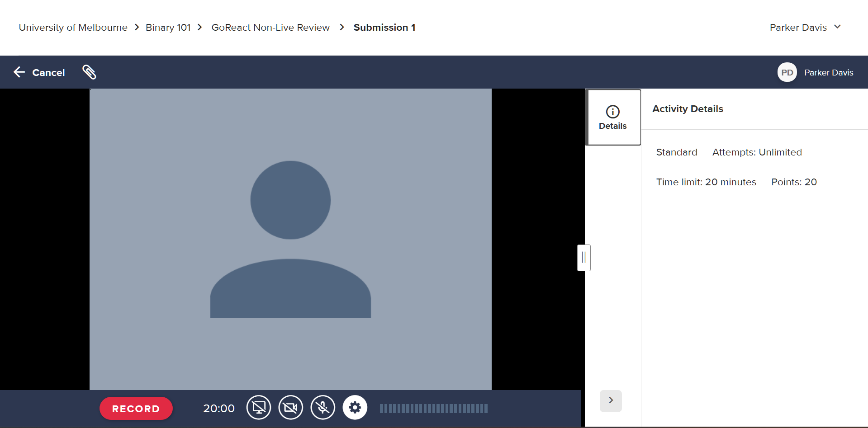This screenshot has height=428, width=868.
Task: Go to University of Melbourne breadcrumb
Action: tap(73, 28)
